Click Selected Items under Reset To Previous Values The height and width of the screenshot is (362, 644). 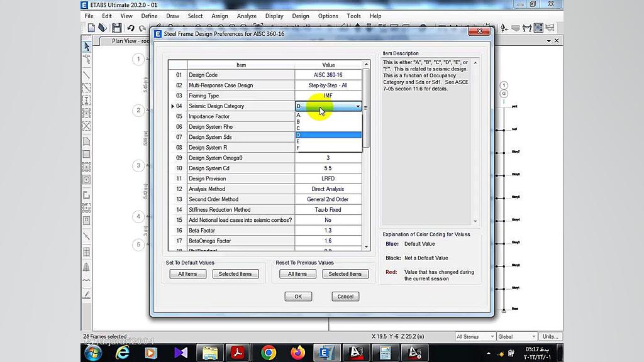pos(345,274)
